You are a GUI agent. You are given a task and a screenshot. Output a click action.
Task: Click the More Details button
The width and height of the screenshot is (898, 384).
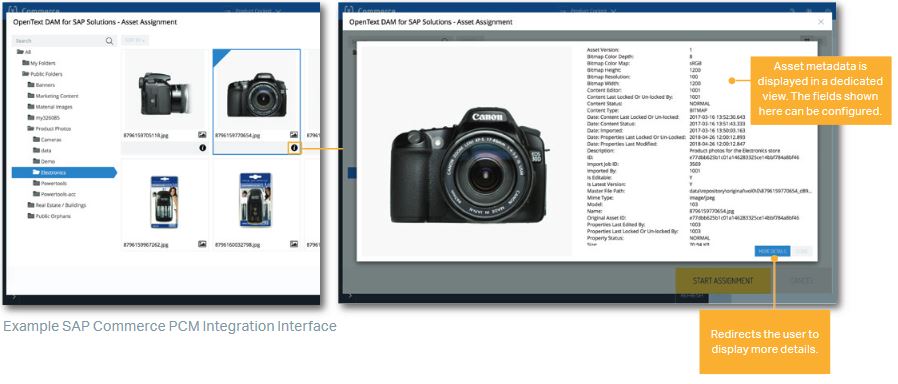pos(772,251)
